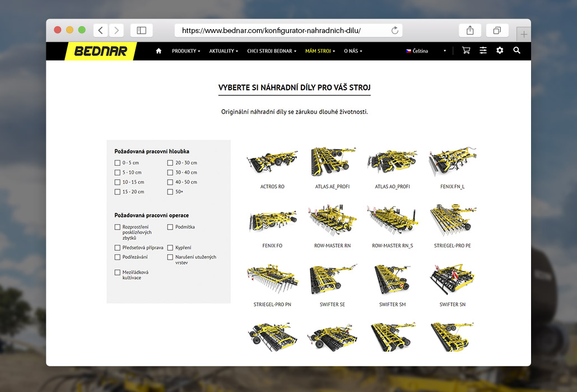Check Meziřádková kultivace box

(118, 273)
